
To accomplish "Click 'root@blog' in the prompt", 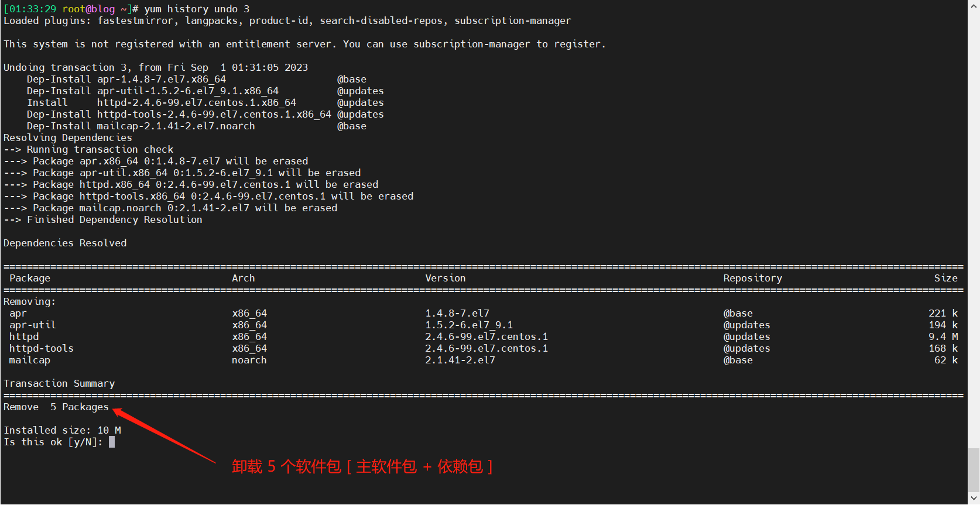I will pos(88,9).
